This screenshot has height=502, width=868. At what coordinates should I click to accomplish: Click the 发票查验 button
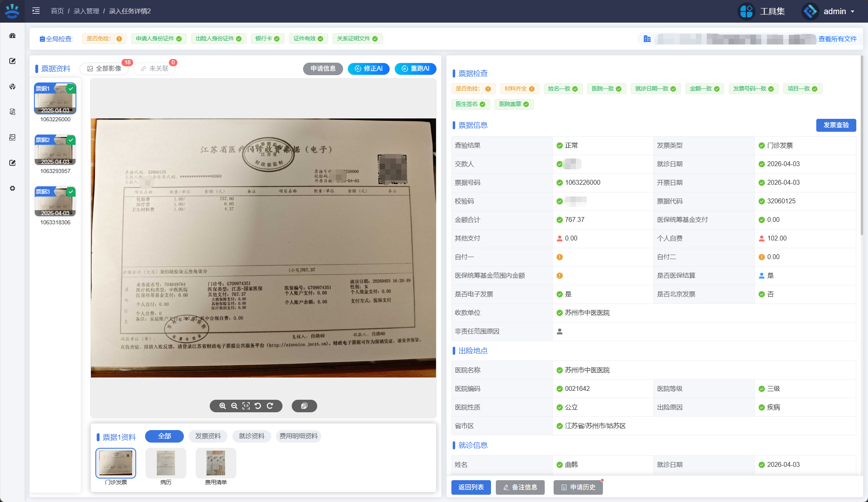tap(836, 125)
